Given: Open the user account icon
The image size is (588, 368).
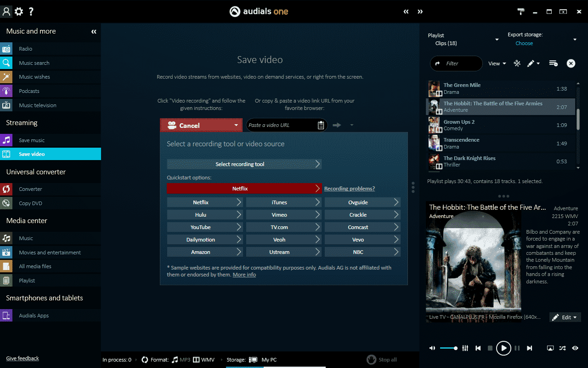Looking at the screenshot, I should coord(6,11).
